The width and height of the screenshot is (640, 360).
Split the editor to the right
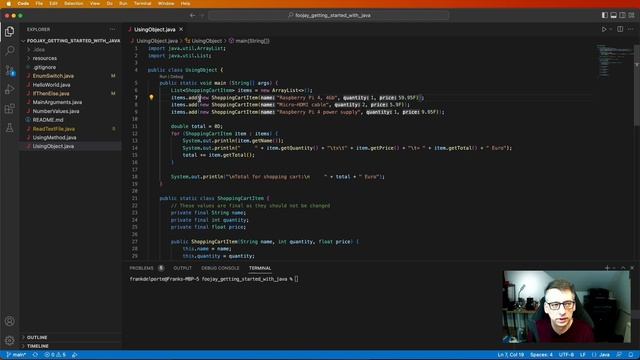click(x=620, y=29)
